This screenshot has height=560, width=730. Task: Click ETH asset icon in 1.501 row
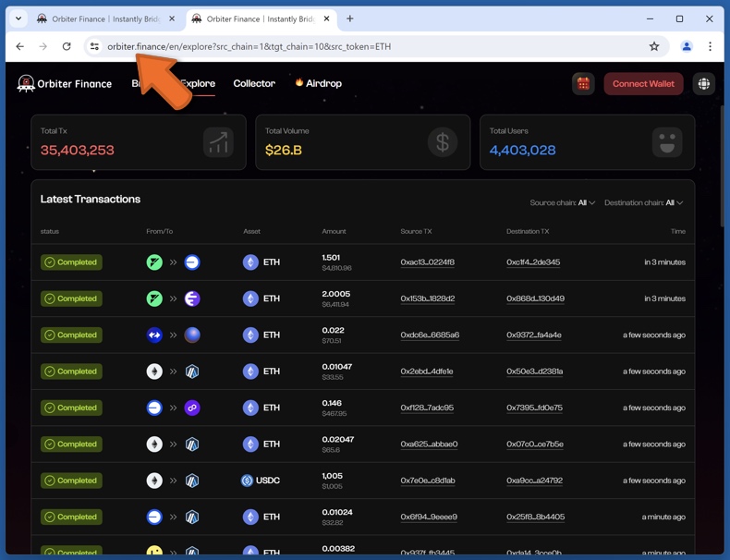250,262
